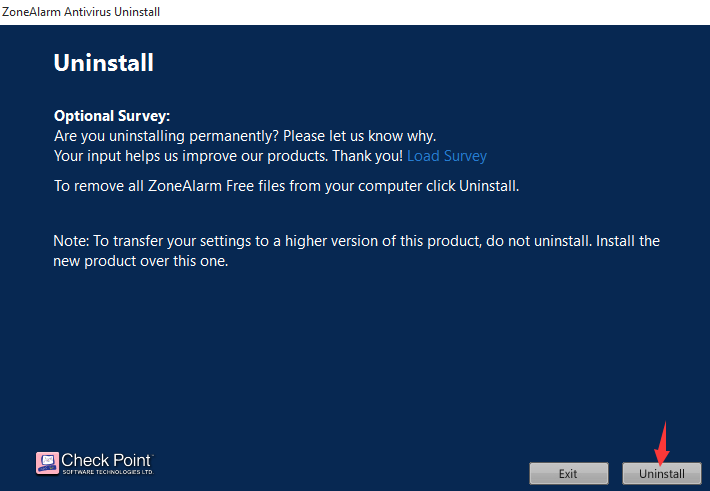
Task: Click the Uninstall heading text
Action: pyautogui.click(x=104, y=63)
